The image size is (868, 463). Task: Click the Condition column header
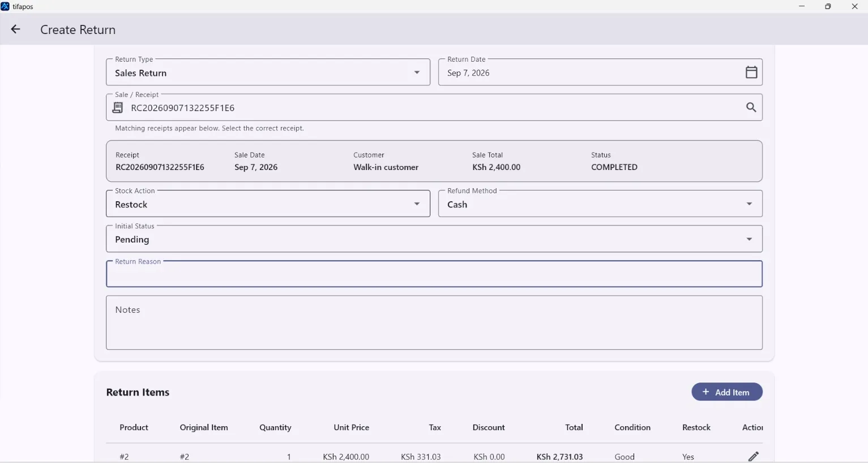pos(632,428)
